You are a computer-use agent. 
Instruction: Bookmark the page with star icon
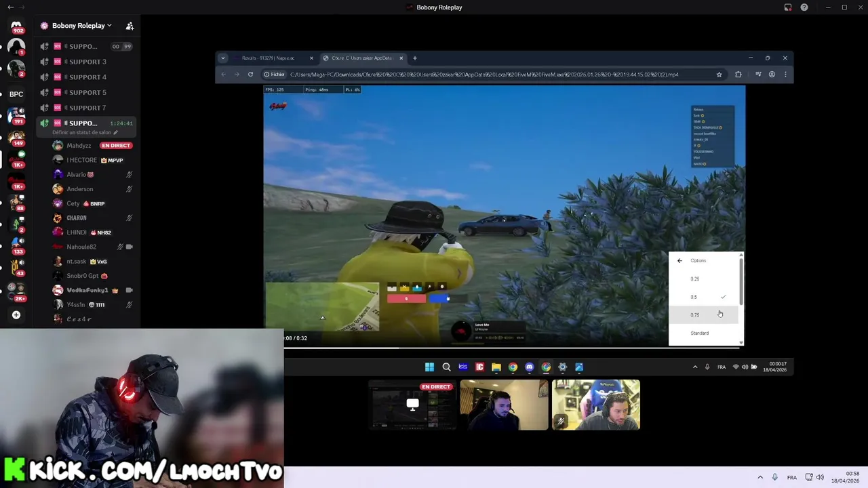coord(719,75)
